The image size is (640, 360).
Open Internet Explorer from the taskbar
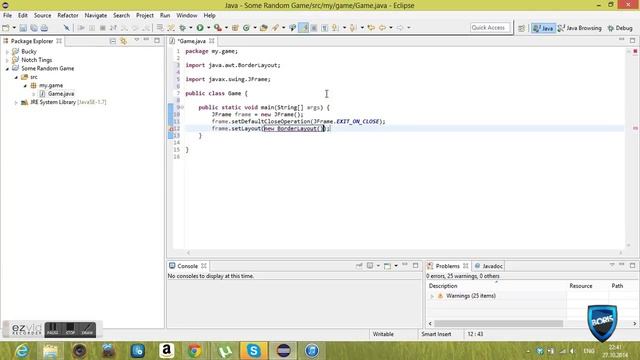[x=22, y=351]
